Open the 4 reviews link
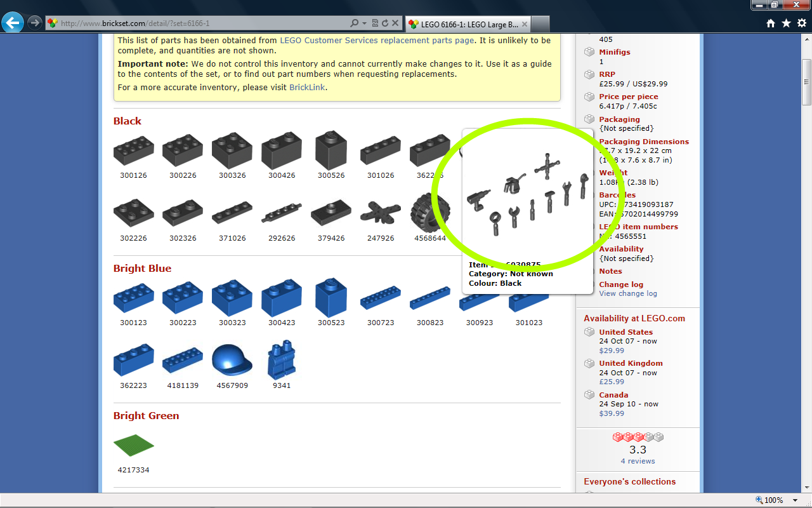Image resolution: width=812 pixels, height=508 pixels. coord(638,461)
